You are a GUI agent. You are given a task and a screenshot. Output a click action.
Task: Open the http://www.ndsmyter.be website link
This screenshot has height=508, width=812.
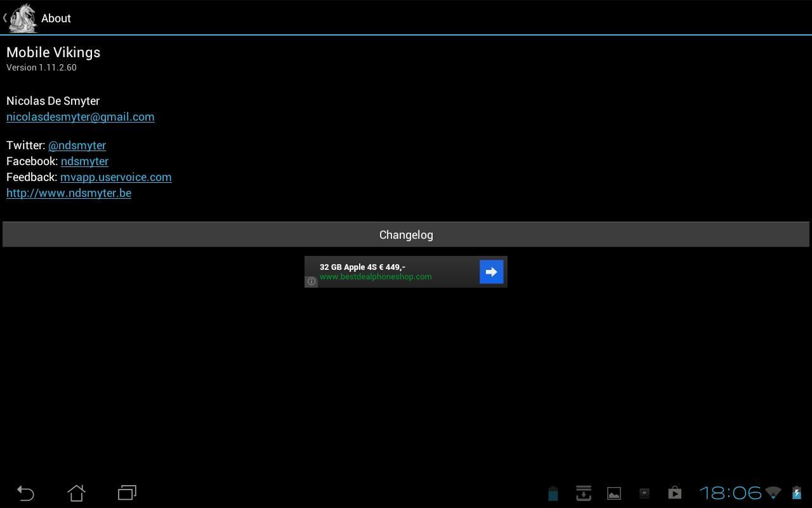(x=69, y=193)
